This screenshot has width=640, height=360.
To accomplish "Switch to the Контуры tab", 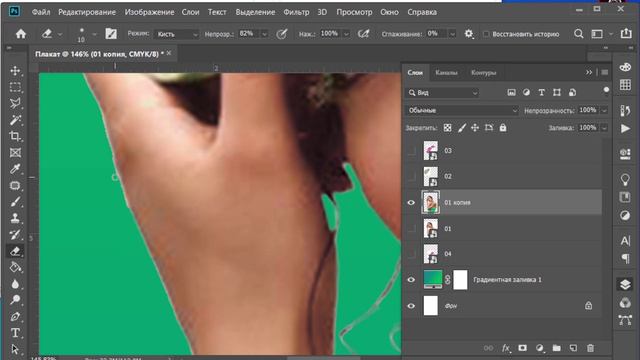I will click(x=484, y=73).
